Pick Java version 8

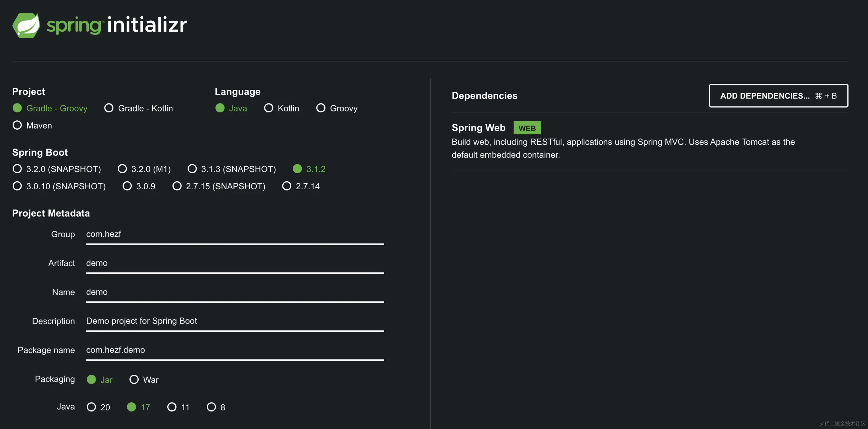pos(211,407)
